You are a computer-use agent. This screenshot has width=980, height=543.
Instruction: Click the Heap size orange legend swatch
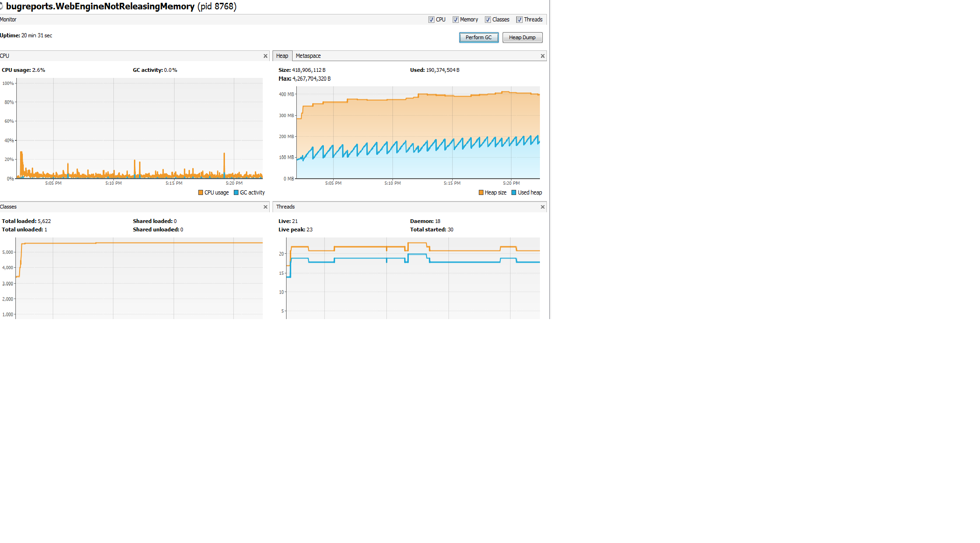pyautogui.click(x=481, y=193)
